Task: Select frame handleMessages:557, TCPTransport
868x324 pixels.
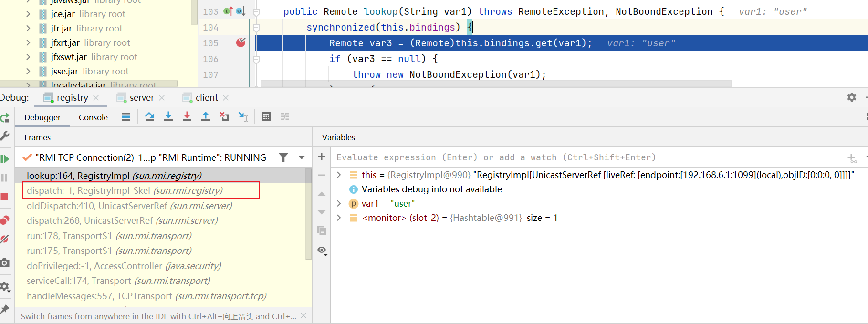Action: pyautogui.click(x=160, y=296)
